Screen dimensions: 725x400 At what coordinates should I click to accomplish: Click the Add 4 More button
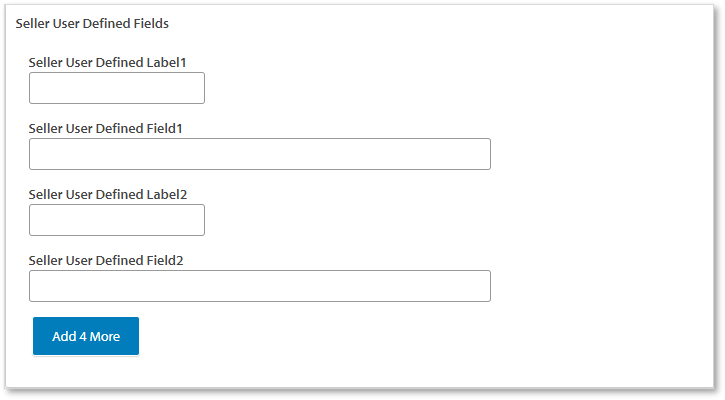[86, 336]
